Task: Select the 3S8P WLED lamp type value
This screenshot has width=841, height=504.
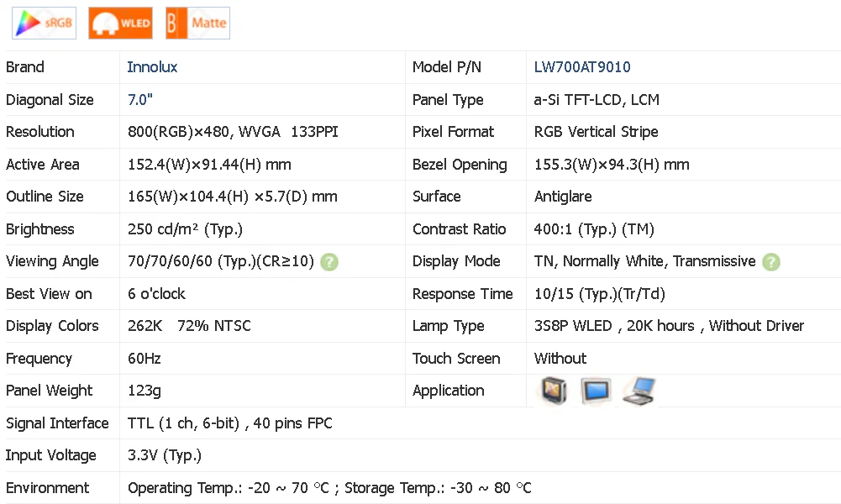Action: [669, 326]
